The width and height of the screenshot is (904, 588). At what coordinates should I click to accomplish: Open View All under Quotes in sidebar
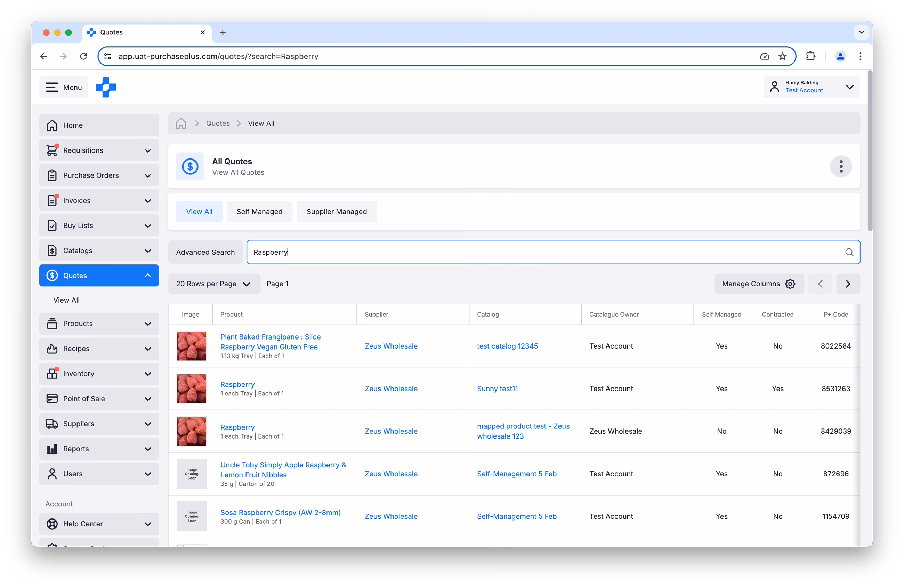point(66,300)
